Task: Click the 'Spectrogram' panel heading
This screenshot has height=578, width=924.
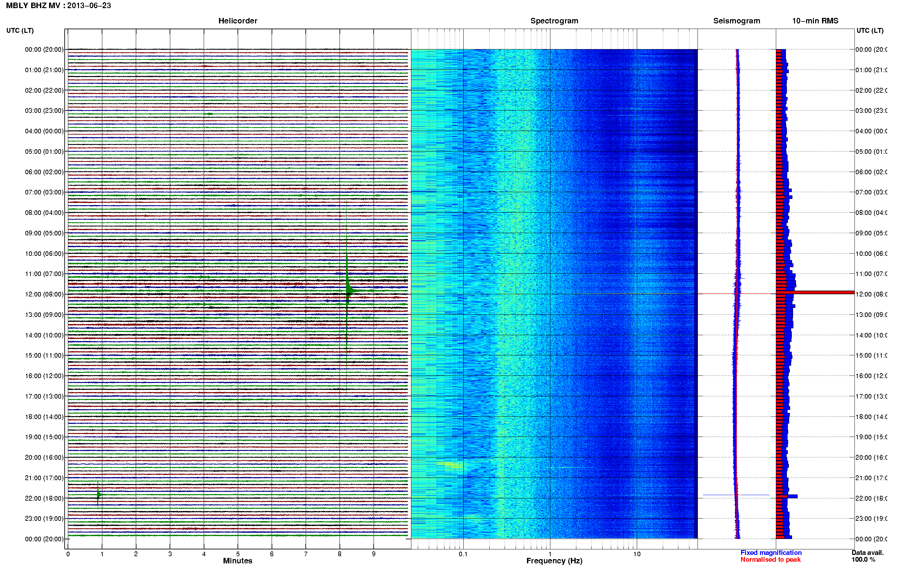Action: 554,21
